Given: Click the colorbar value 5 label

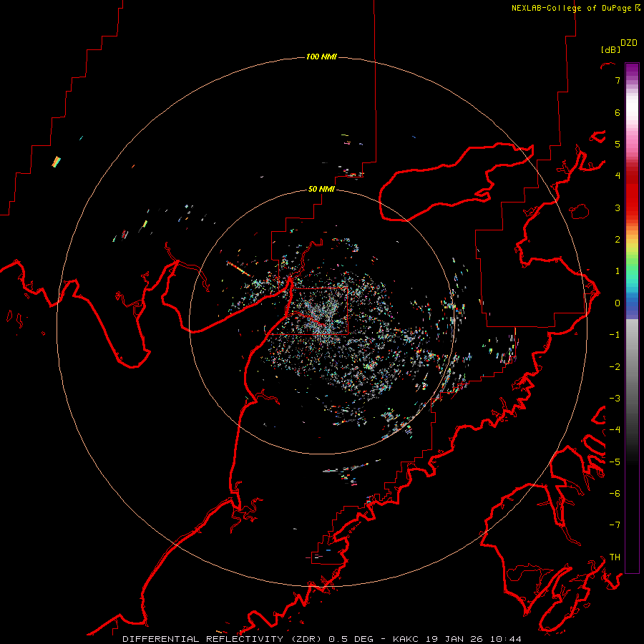Looking at the screenshot, I should click(618, 144).
